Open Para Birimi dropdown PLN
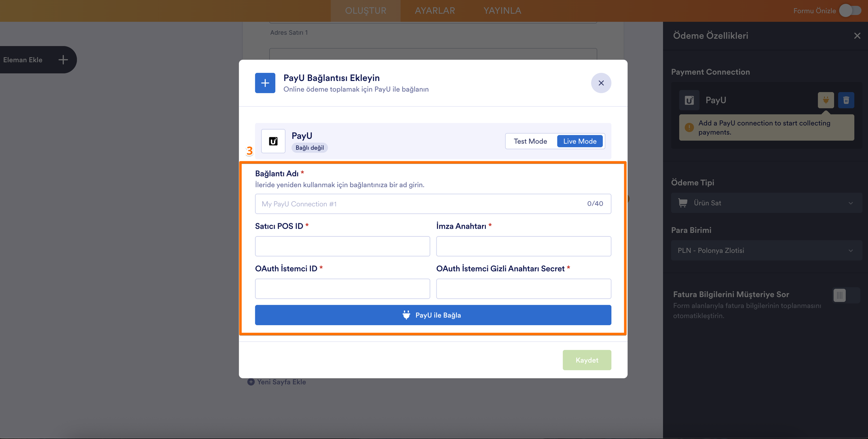868x439 pixels. (766, 250)
